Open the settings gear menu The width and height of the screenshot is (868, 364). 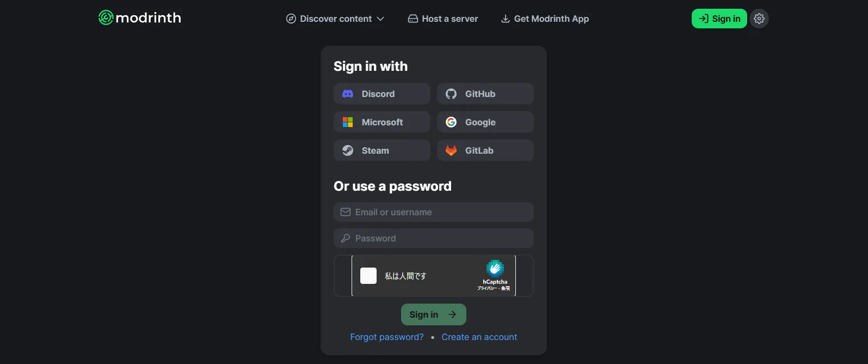[x=759, y=18]
